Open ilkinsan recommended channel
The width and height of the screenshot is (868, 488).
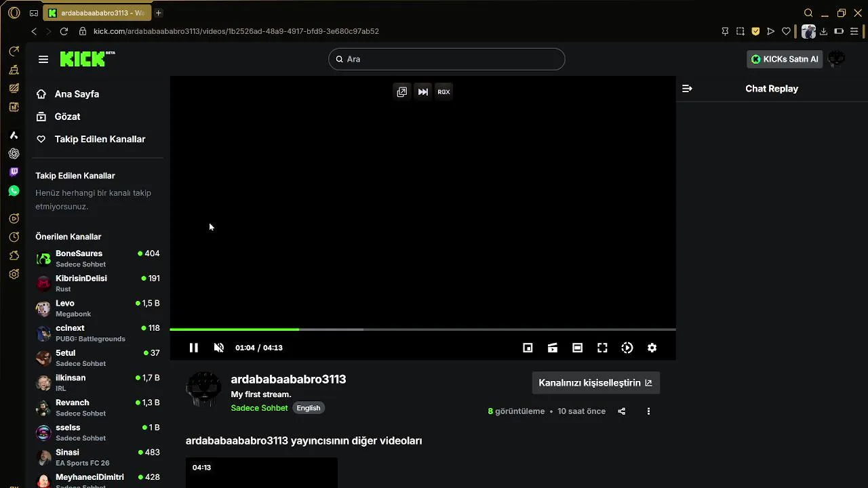(x=98, y=383)
